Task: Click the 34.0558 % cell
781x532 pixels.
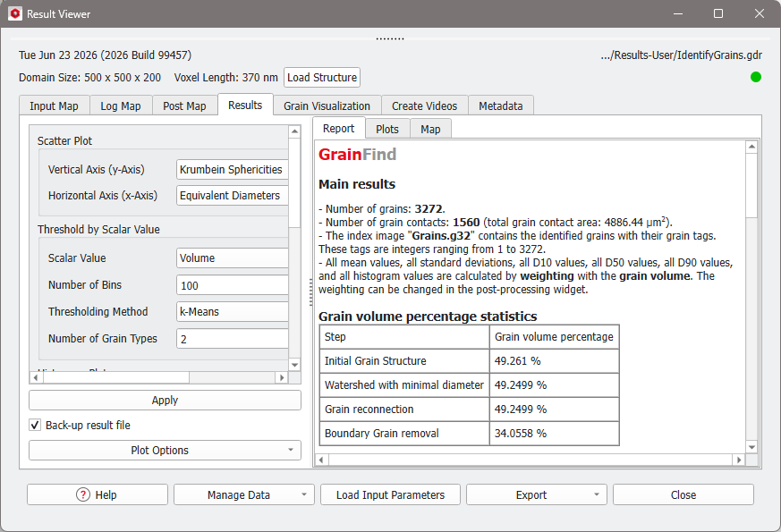Action: pyautogui.click(x=555, y=433)
